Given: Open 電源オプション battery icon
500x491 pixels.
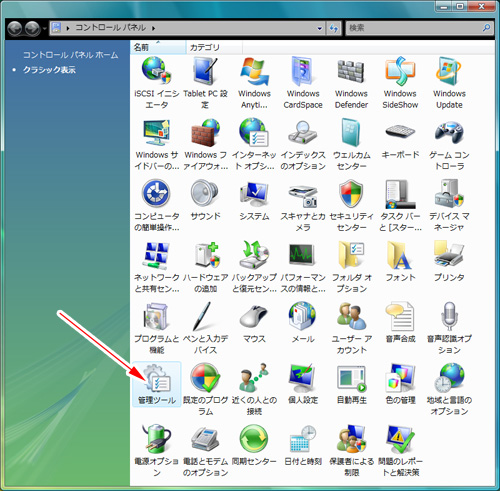Looking at the screenshot, I should tap(157, 439).
